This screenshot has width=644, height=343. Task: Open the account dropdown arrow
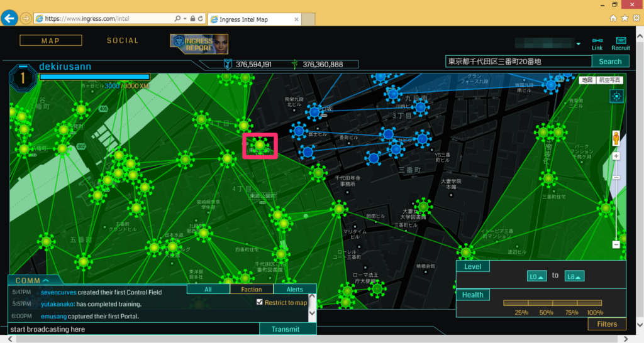click(579, 44)
